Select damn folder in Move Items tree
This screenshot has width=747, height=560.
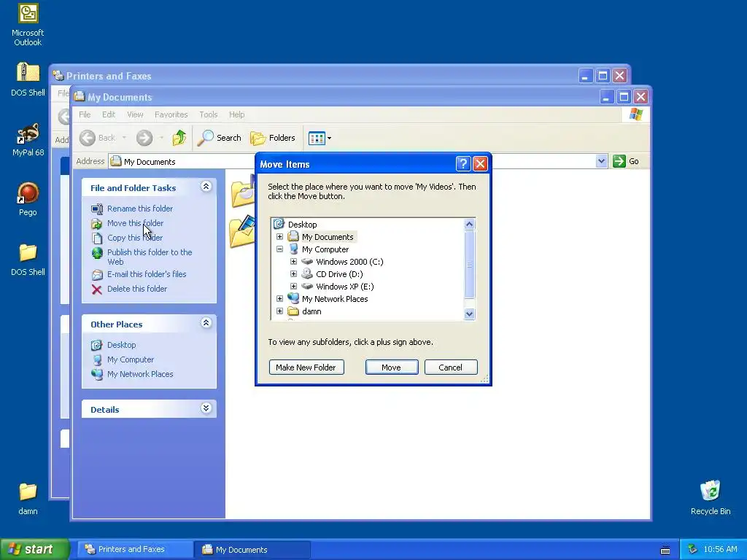[311, 311]
